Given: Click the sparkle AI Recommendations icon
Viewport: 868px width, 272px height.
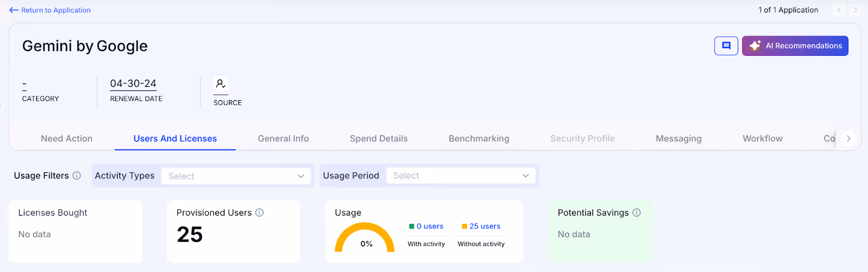Looking at the screenshot, I should click(755, 46).
